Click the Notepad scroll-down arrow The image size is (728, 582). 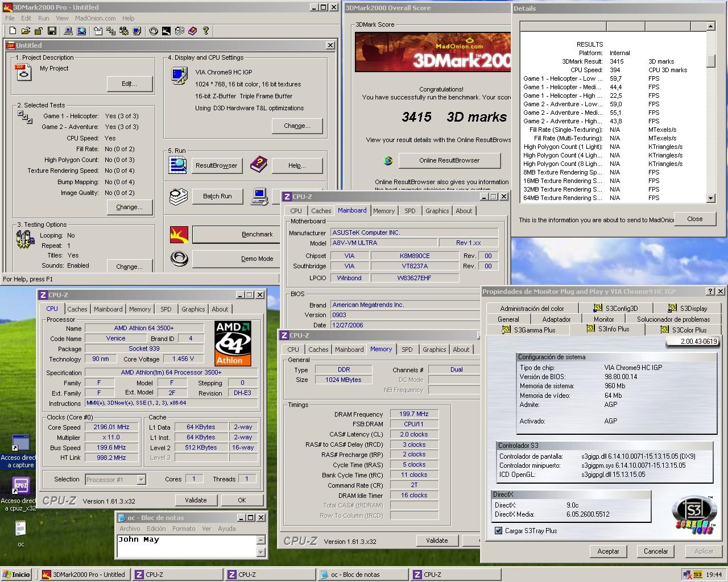coord(261,552)
